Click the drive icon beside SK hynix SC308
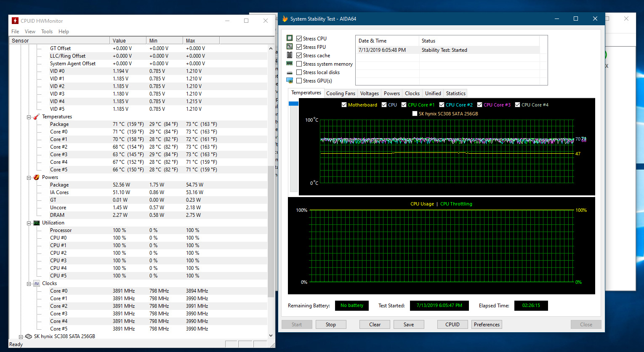Image resolution: width=644 pixels, height=352 pixels. 29,336
